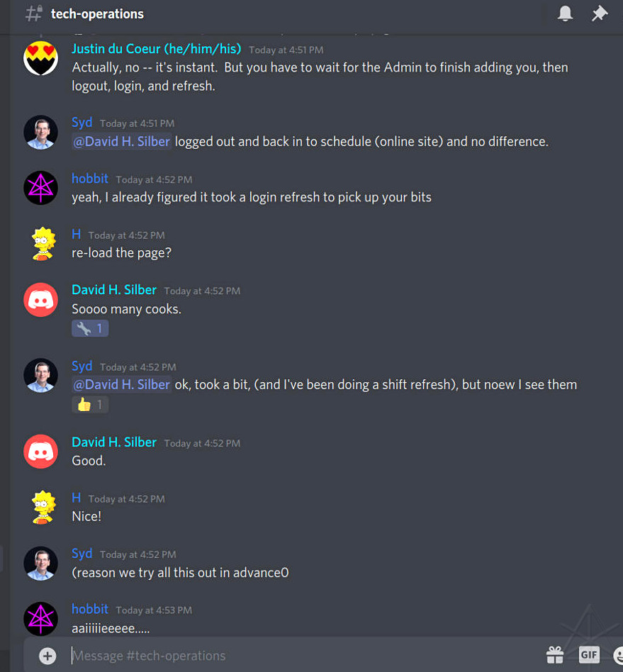Click the tech-operations channel hash icon
Screen dimensions: 623x672
34,13
